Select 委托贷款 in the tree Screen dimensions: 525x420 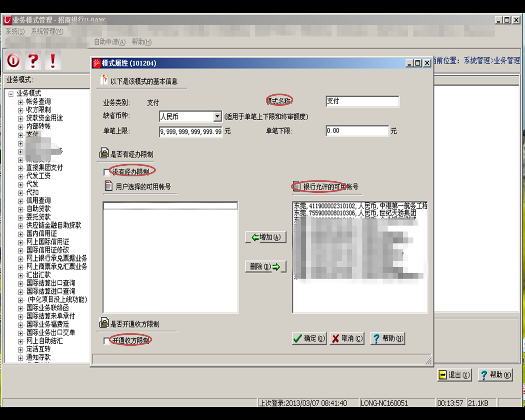[x=39, y=217]
